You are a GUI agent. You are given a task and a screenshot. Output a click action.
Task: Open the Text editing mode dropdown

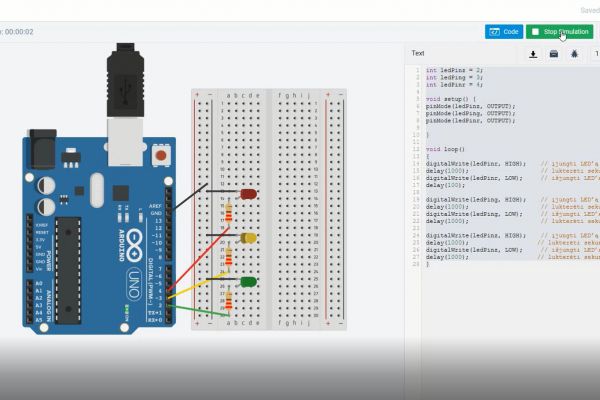click(x=418, y=53)
